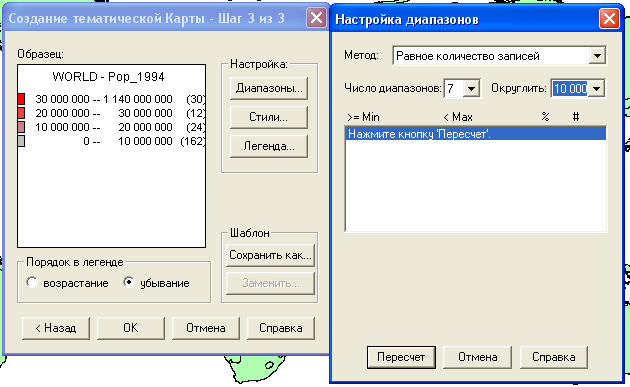Click gray swatch for 0 -- 10 000 000
Screen dimensions: 630x387
coord(21,141)
